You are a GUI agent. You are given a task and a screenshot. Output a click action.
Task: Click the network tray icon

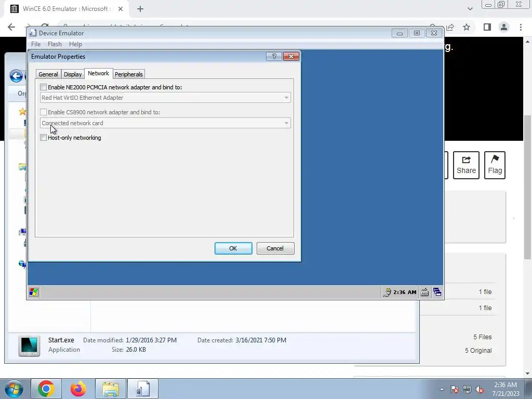467,390
